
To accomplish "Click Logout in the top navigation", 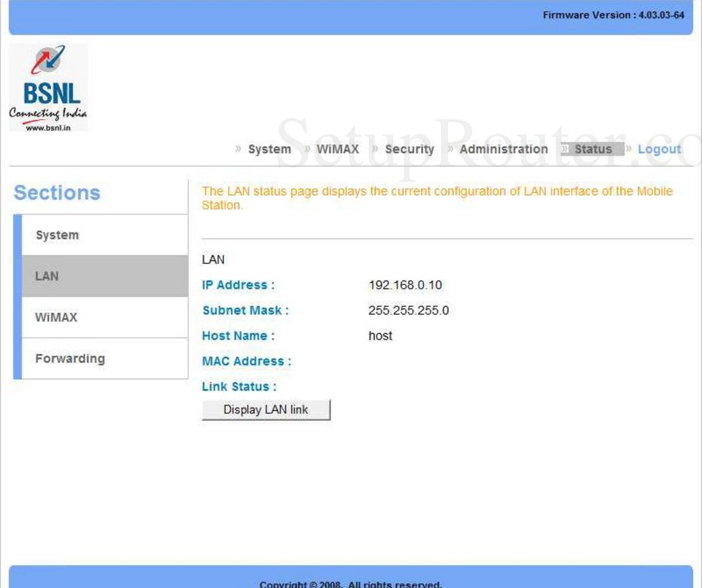I will point(659,149).
